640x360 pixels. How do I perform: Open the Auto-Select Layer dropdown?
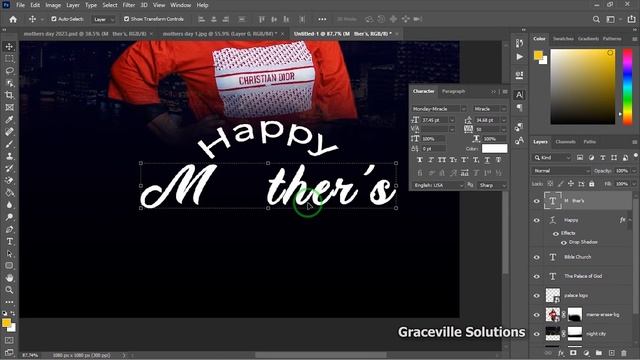coord(104,19)
